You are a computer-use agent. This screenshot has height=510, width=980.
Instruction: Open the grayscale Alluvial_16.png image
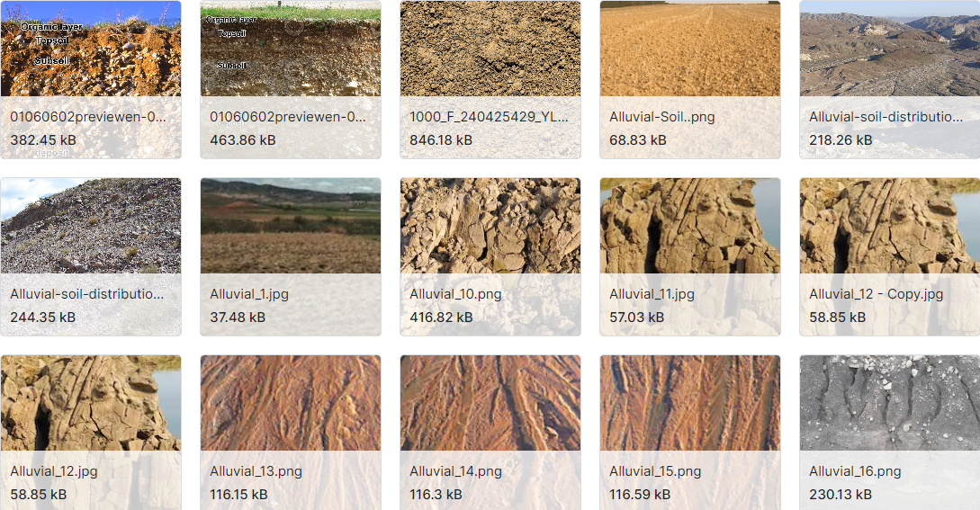[890, 433]
